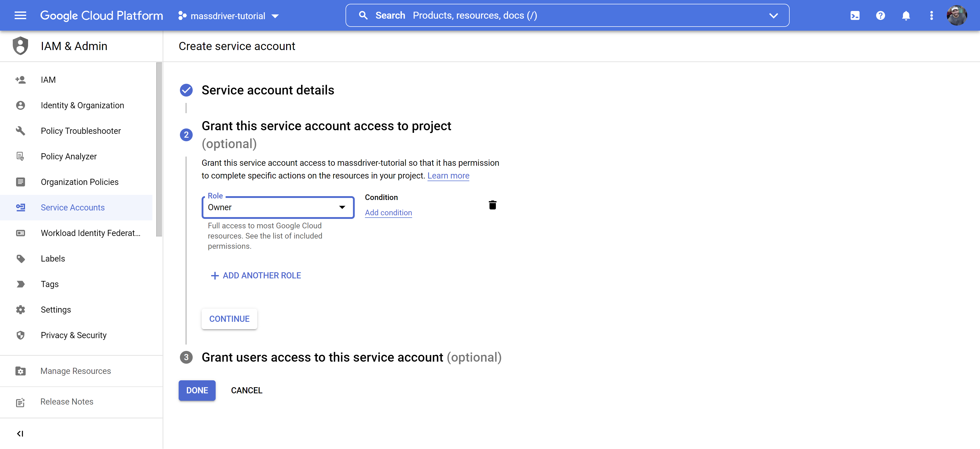The image size is (980, 449).
Task: Expand Grant users access to this service account
Action: (x=351, y=357)
